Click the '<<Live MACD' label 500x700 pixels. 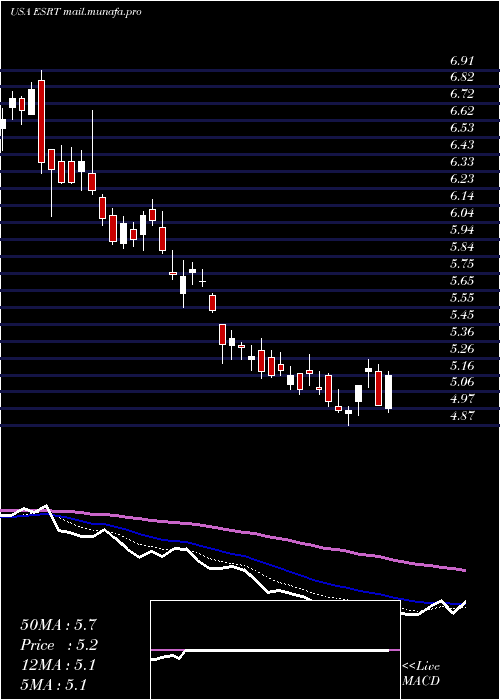pyautogui.click(x=421, y=674)
